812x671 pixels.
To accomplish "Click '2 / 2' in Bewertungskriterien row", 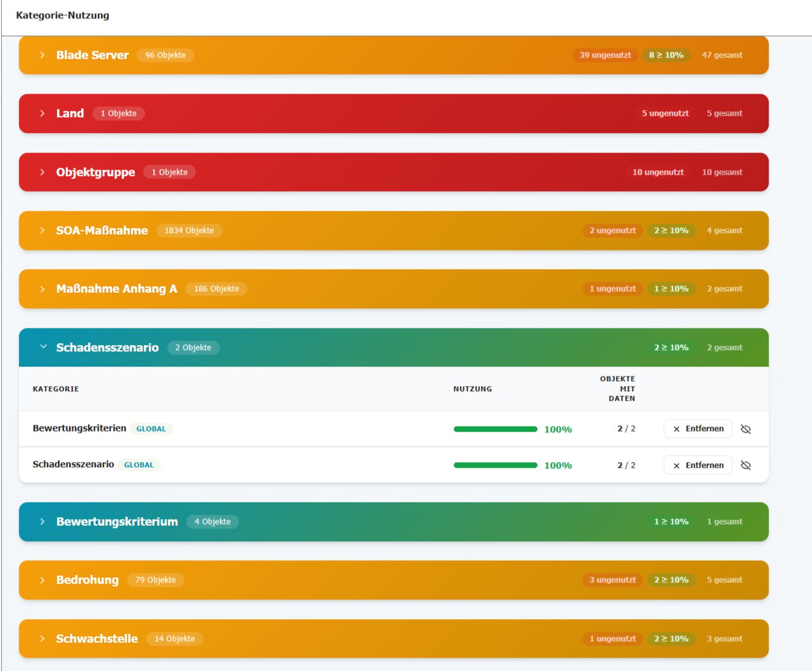I will 626,429.
